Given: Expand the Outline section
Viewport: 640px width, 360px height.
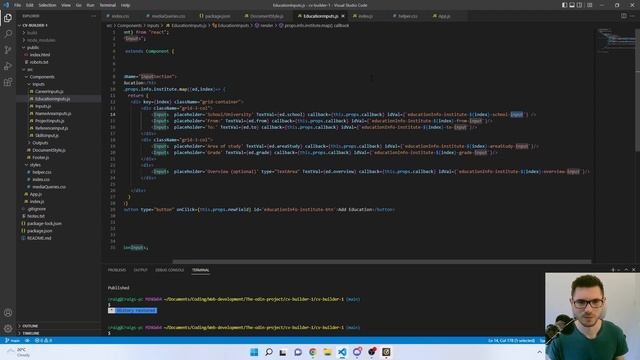Looking at the screenshot, I should pos(30,326).
